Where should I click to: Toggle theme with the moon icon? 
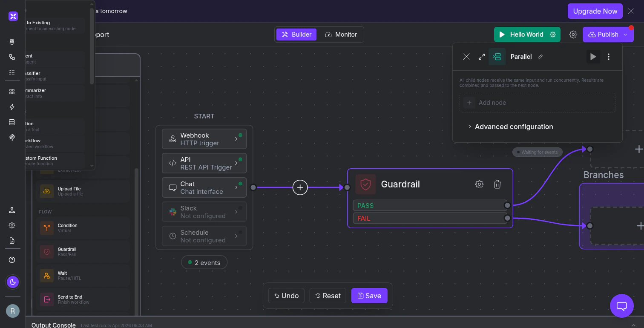pos(12,282)
